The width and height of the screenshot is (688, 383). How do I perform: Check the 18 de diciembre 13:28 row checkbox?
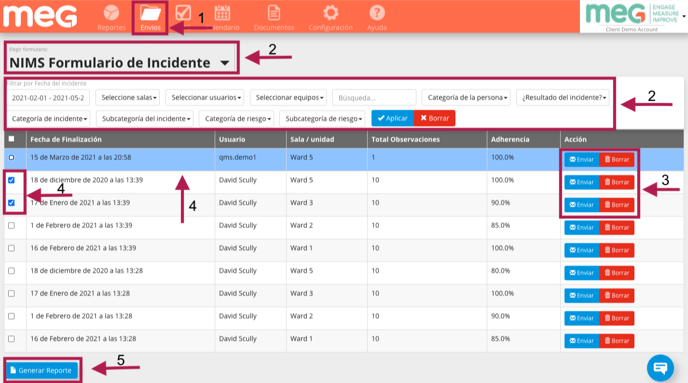coord(11,271)
